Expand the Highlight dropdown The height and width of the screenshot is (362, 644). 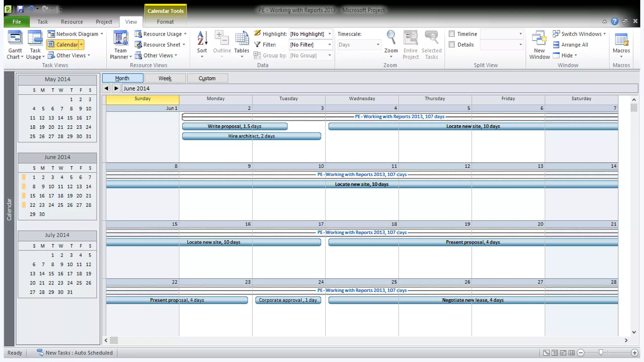click(x=330, y=34)
